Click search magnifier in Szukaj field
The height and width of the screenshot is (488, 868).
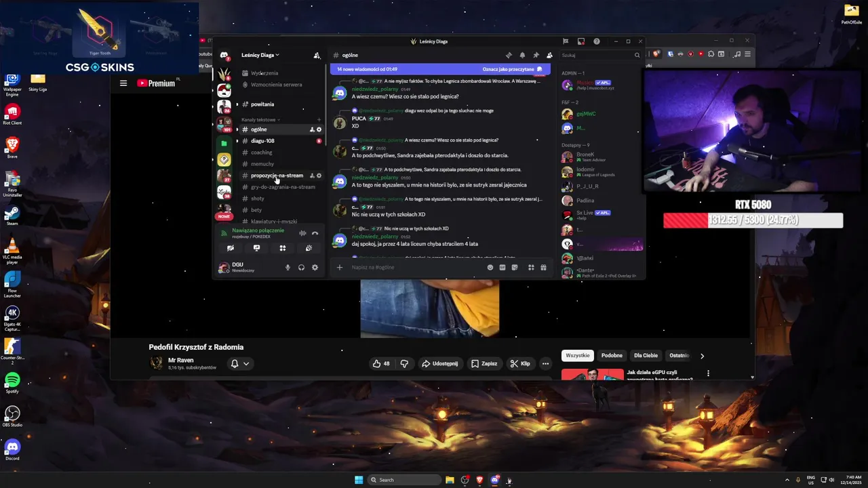637,55
